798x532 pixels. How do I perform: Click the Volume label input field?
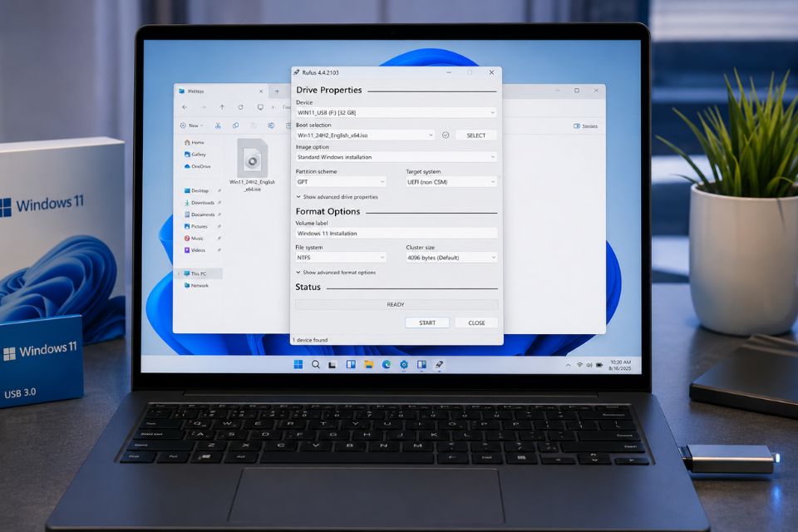coord(397,233)
